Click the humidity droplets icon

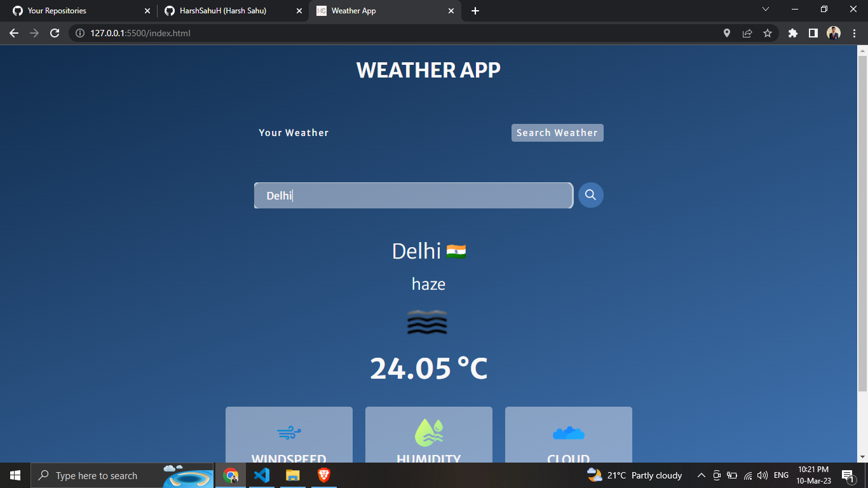(428, 431)
